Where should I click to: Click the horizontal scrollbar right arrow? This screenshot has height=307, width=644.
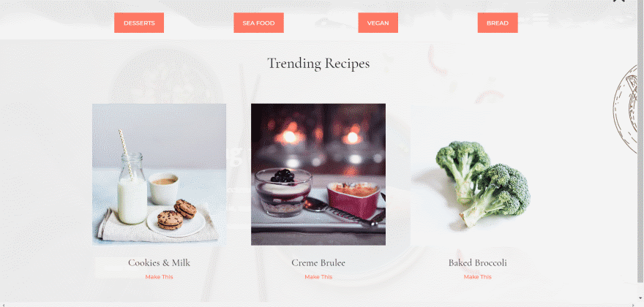pyautogui.click(x=633, y=305)
